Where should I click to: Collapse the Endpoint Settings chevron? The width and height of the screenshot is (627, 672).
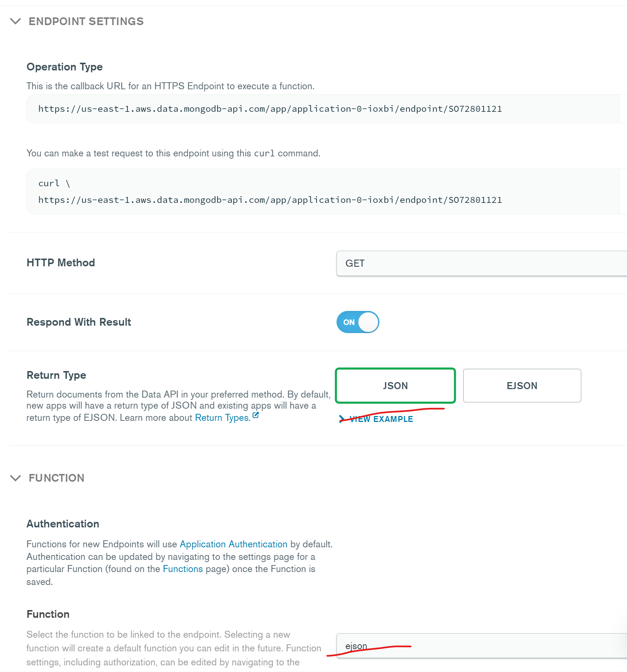coord(15,21)
